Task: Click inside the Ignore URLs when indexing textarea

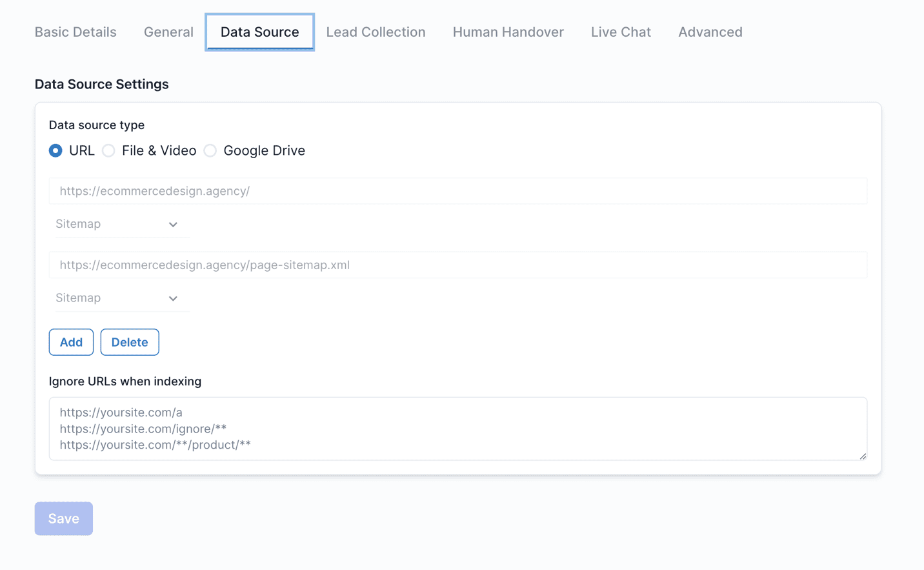Action: pos(457,429)
